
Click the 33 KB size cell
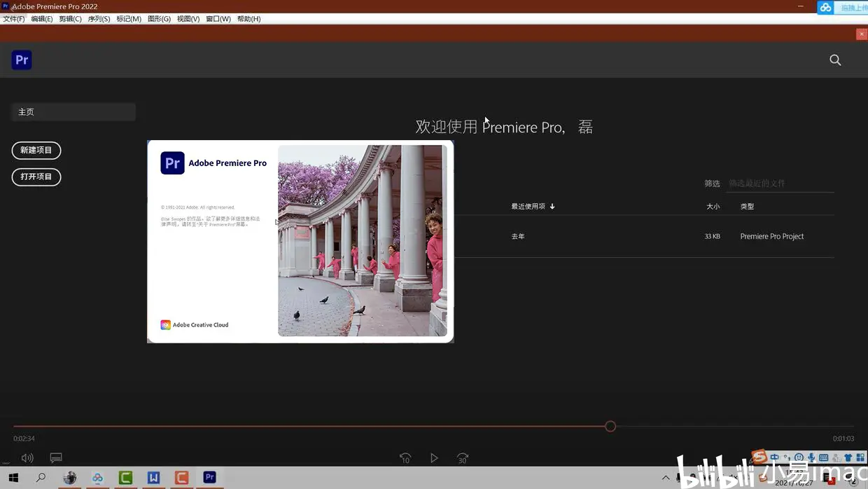click(712, 237)
